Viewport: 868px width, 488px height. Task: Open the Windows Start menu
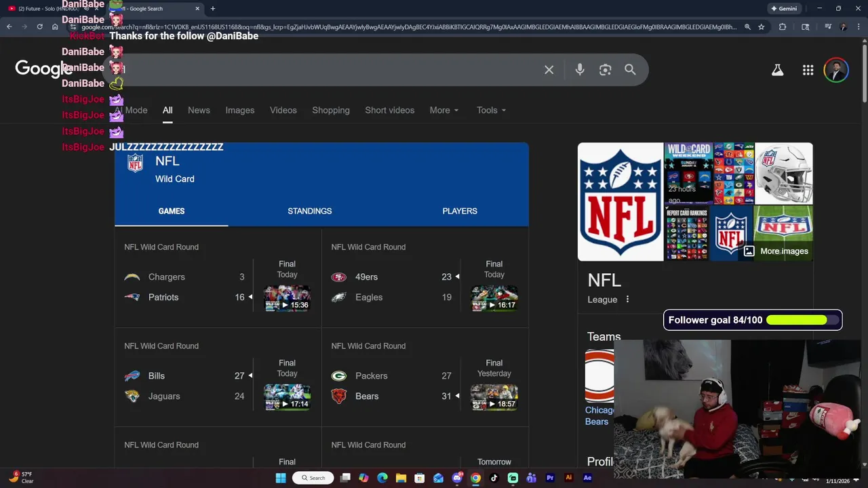click(x=281, y=478)
